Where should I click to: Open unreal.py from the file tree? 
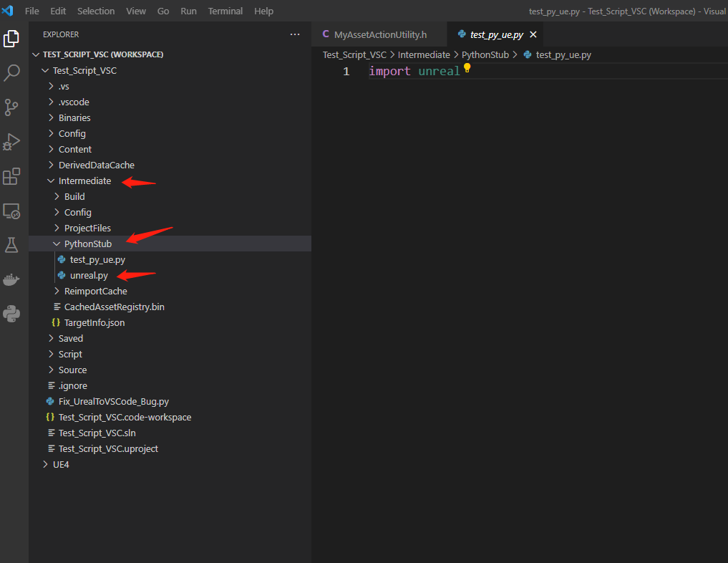coord(89,276)
